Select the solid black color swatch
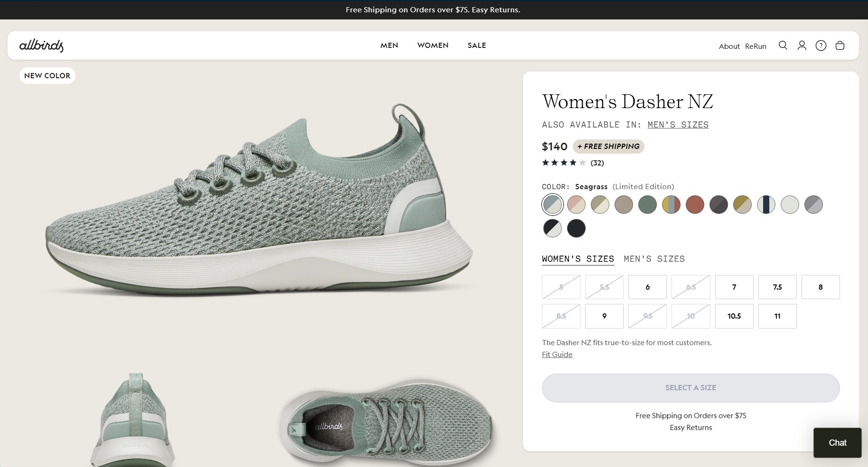 (576, 229)
